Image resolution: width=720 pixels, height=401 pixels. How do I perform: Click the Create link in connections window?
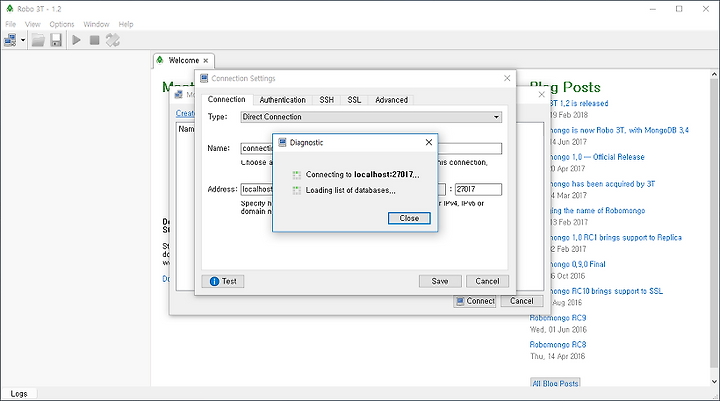coord(185,113)
